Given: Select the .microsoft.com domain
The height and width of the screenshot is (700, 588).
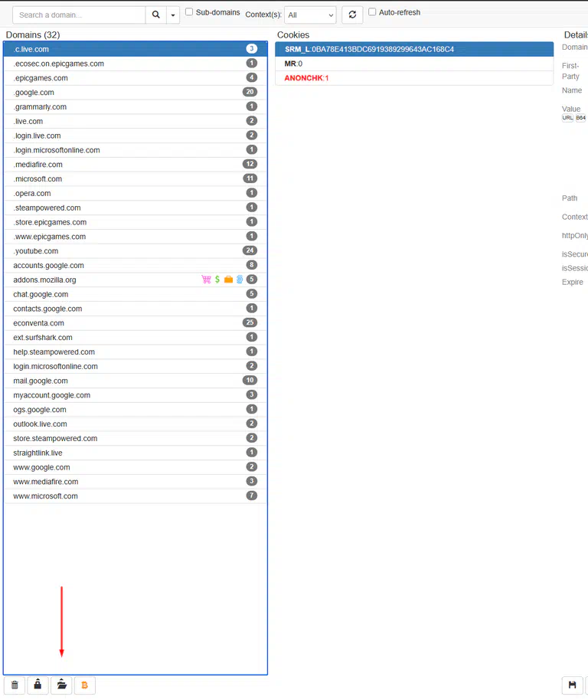Looking at the screenshot, I should point(136,179).
